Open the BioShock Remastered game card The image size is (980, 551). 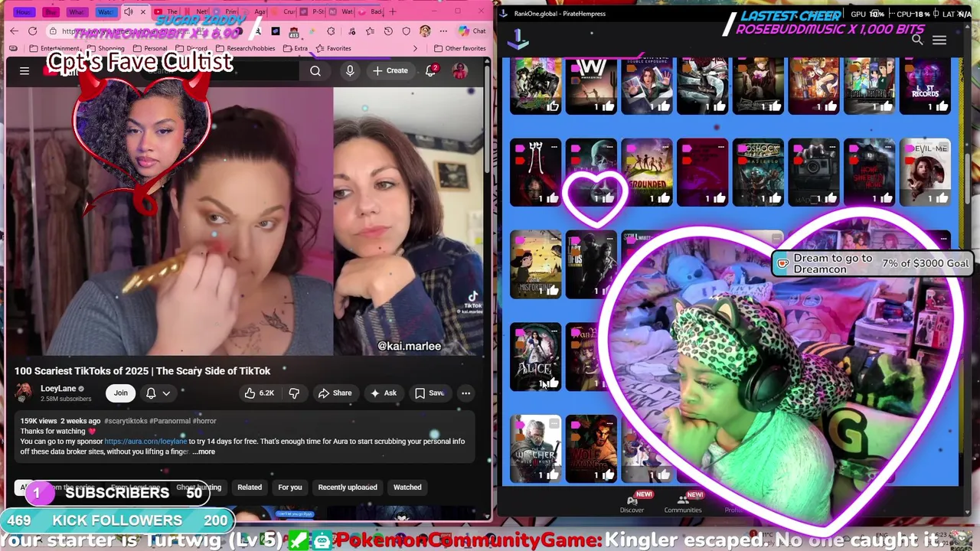758,173
